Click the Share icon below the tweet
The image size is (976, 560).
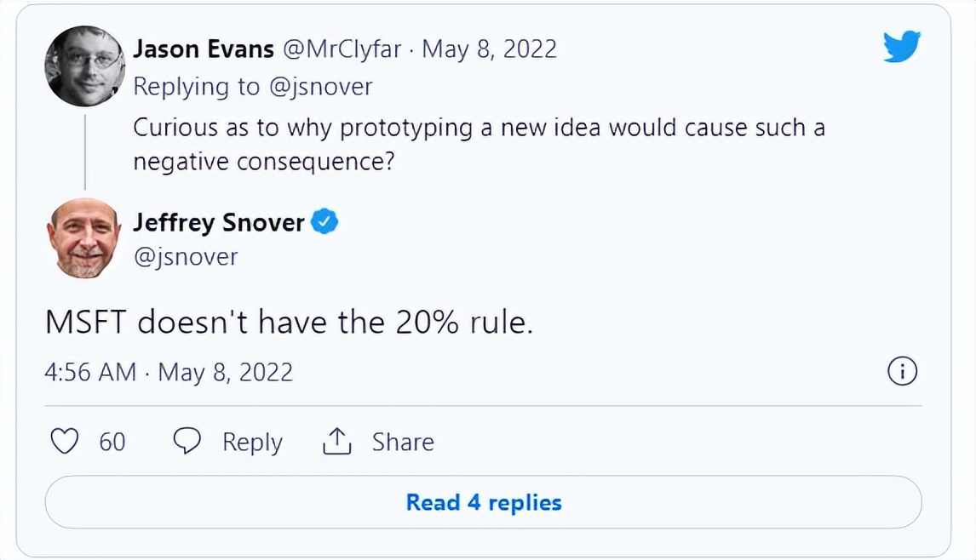(x=336, y=441)
